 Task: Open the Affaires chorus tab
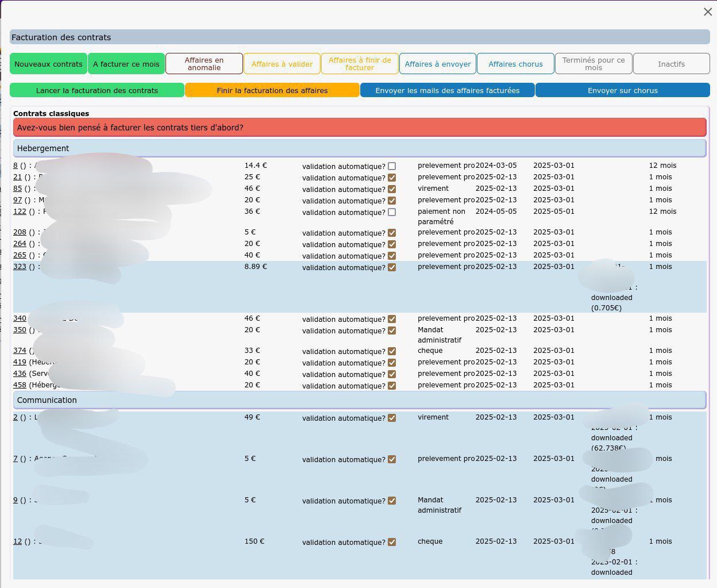point(515,64)
